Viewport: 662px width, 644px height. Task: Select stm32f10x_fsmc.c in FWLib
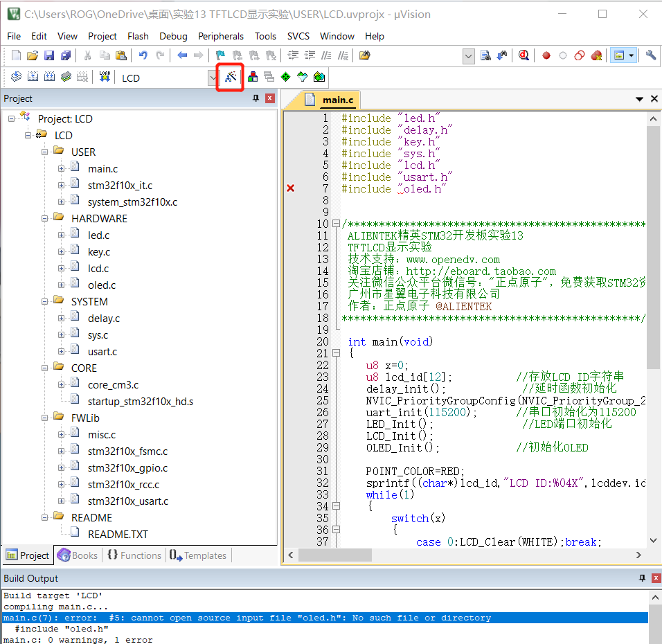[127, 451]
